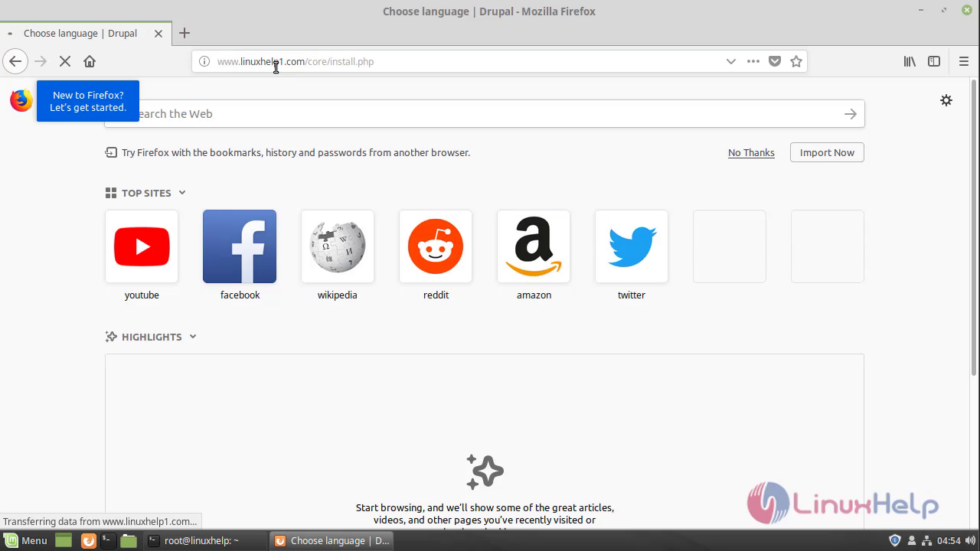Open the Firefox home page icon
The width and height of the screenshot is (980, 551).
[x=90, y=61]
